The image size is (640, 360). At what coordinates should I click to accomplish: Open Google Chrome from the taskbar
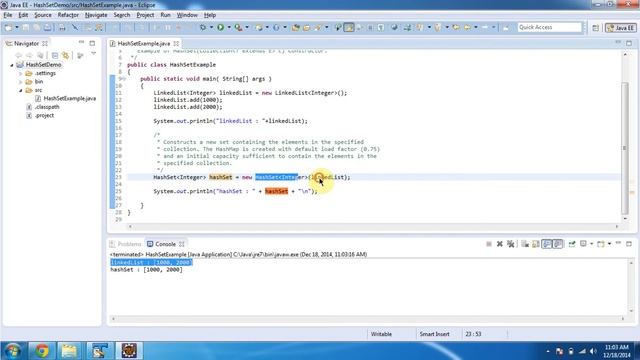41,351
